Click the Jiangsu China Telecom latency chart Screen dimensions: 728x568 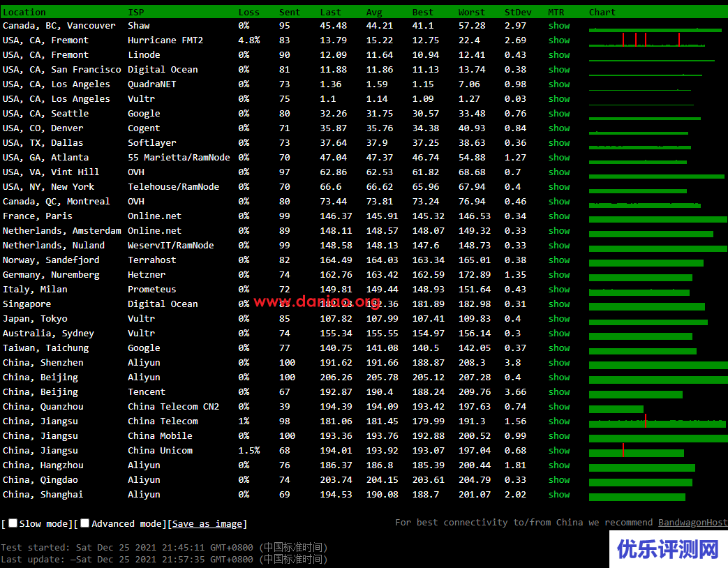[658, 421]
